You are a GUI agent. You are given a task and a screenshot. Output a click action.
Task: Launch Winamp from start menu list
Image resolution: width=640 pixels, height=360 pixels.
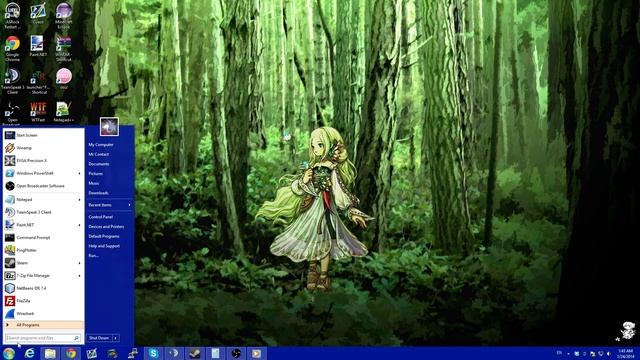coord(43,148)
